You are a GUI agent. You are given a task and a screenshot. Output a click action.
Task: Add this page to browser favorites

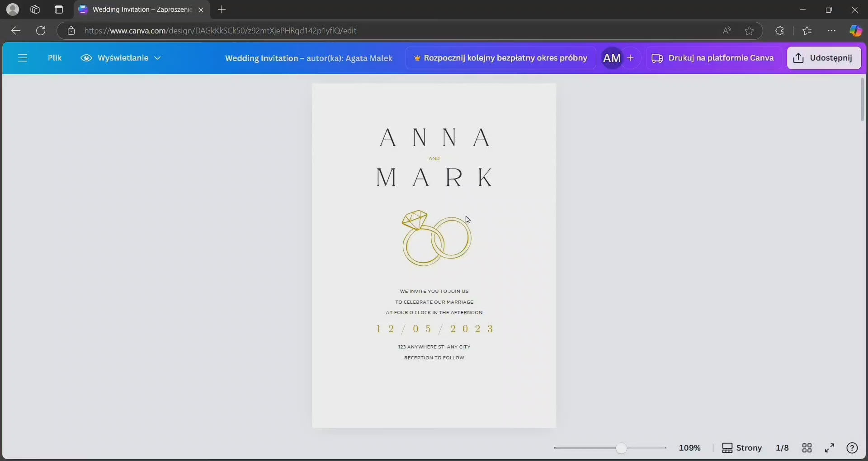pos(750,31)
